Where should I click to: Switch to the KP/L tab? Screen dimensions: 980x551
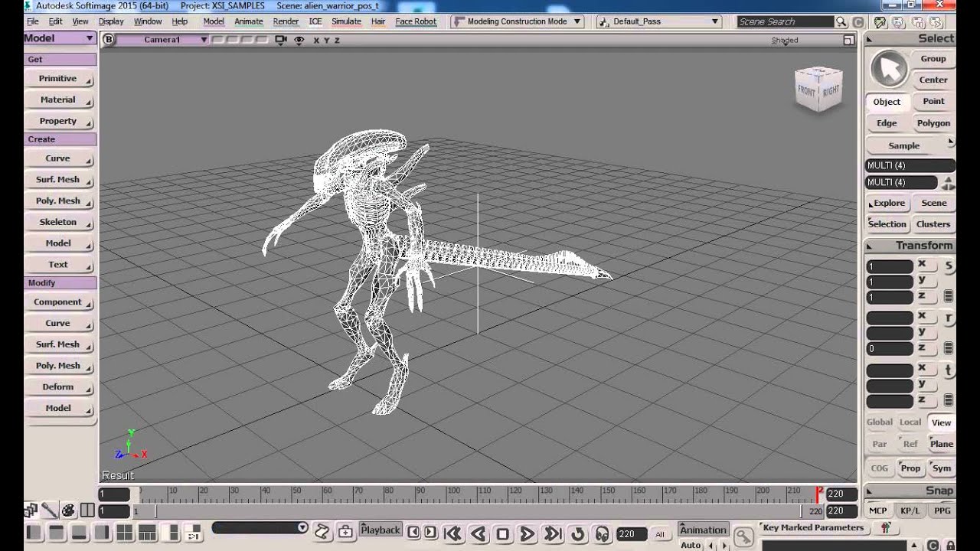tap(910, 510)
